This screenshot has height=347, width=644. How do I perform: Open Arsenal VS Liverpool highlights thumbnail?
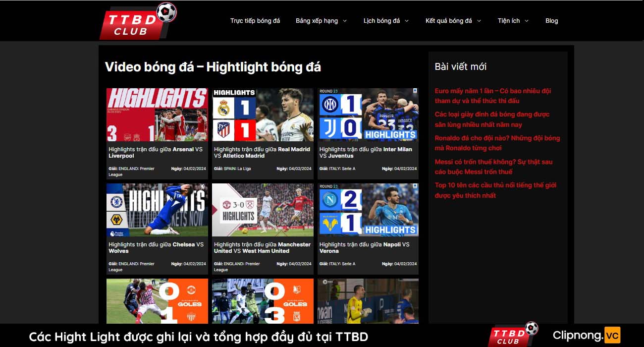(x=157, y=115)
